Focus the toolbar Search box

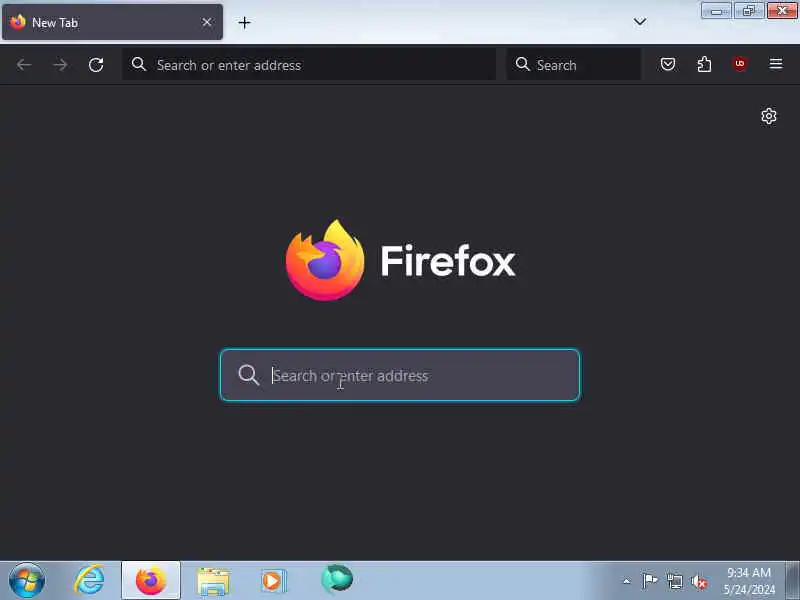point(574,65)
